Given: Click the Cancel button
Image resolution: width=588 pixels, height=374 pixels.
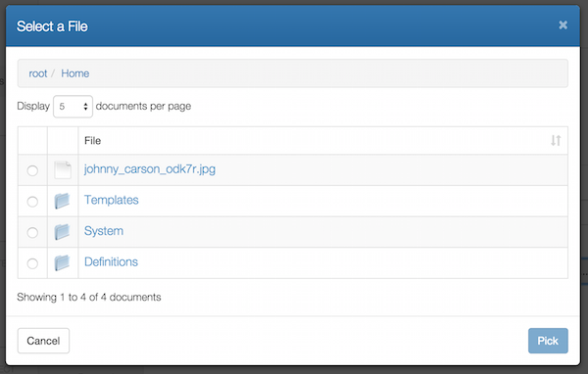Looking at the screenshot, I should click(x=43, y=341).
